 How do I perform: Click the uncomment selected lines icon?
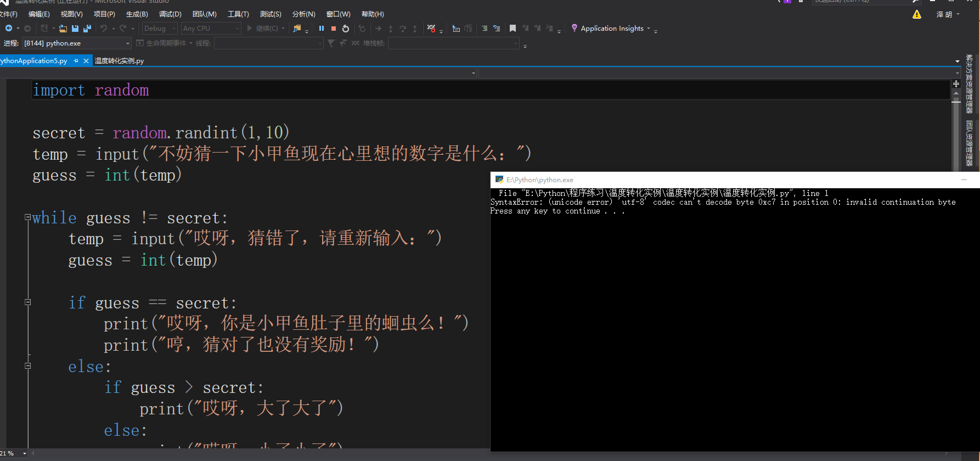click(x=497, y=29)
